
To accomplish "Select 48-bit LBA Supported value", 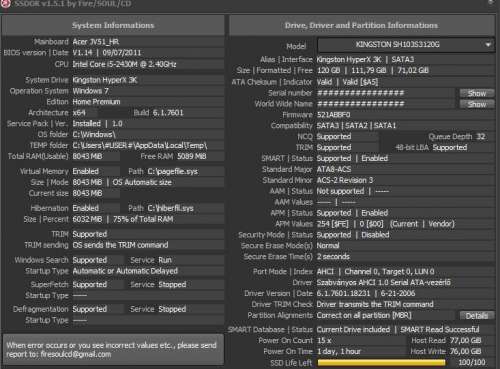I will coord(450,148).
